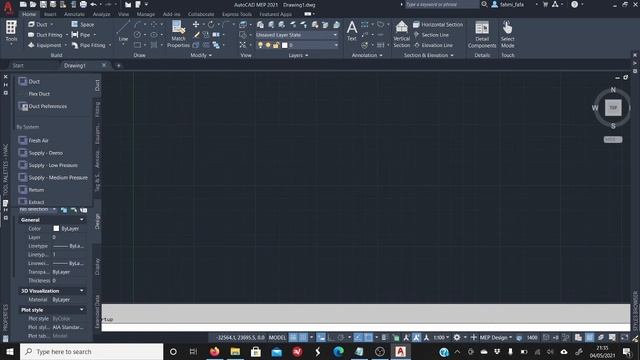This screenshot has height=360, width=640.
Task: Open the Express Tools ribbon tab
Action: click(x=237, y=14)
